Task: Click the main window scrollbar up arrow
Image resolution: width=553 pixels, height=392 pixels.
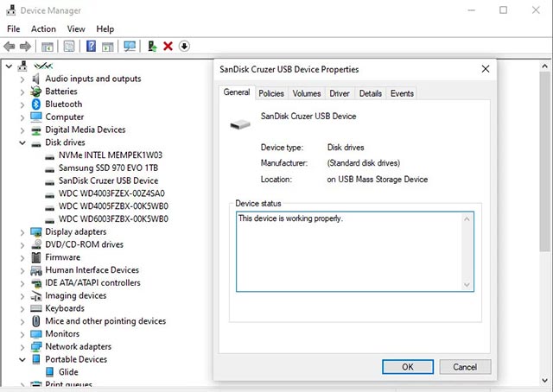Action: tap(545, 66)
